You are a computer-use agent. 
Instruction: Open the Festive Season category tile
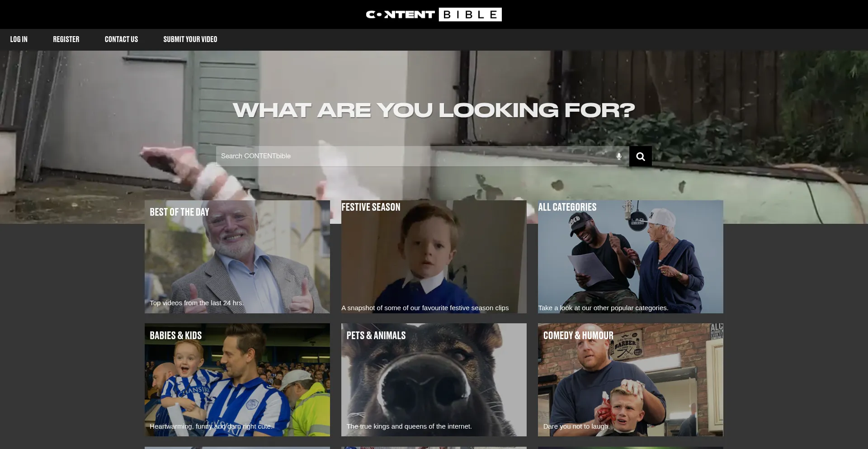coord(434,262)
